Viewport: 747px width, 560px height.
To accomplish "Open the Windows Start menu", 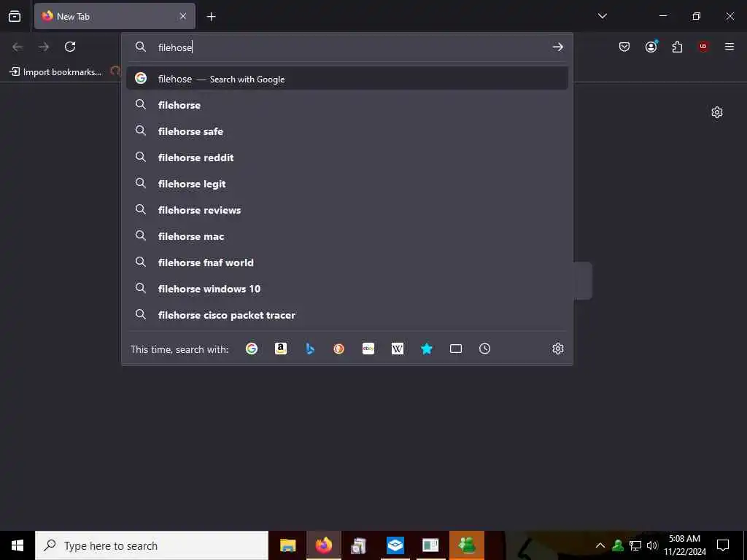I will (18, 545).
